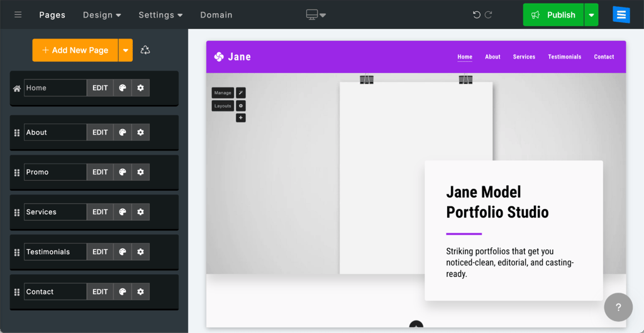Click the Services page name field
The width and height of the screenshot is (644, 333).
tap(55, 212)
